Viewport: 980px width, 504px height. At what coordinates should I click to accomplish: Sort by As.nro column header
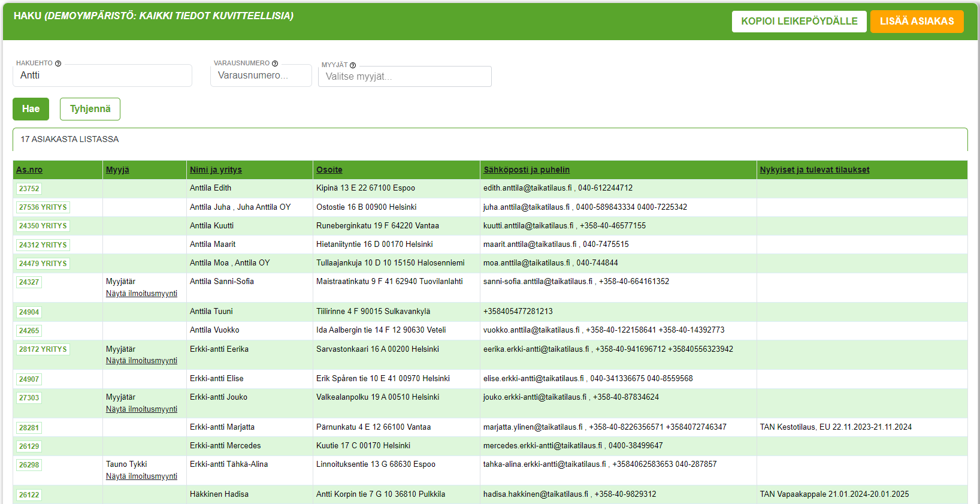(29, 170)
